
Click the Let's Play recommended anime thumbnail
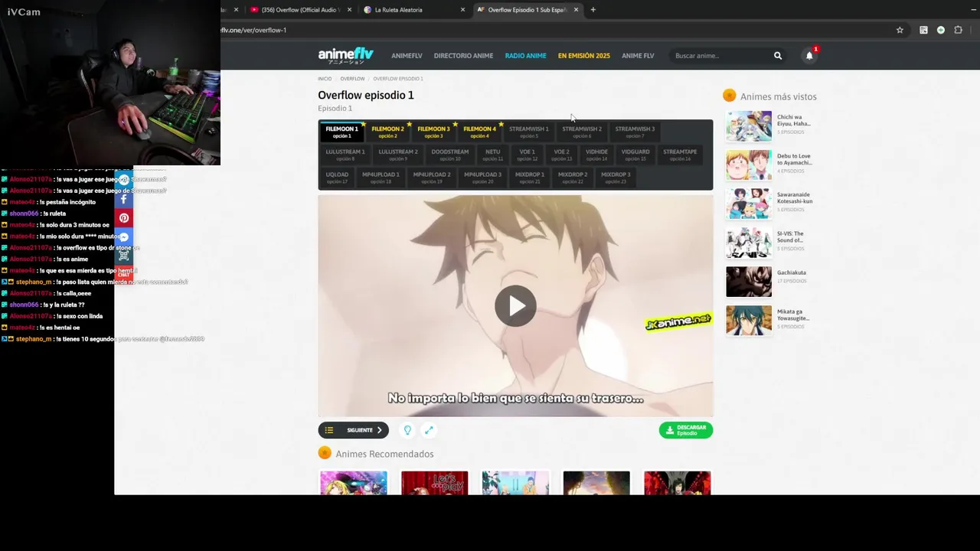(434, 483)
